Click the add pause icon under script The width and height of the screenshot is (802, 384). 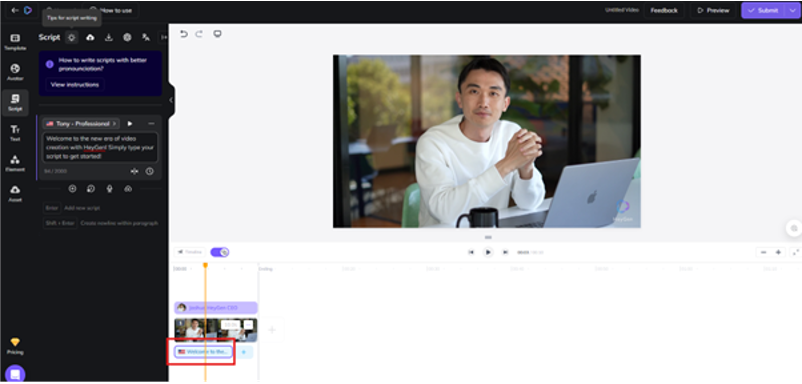135,171
